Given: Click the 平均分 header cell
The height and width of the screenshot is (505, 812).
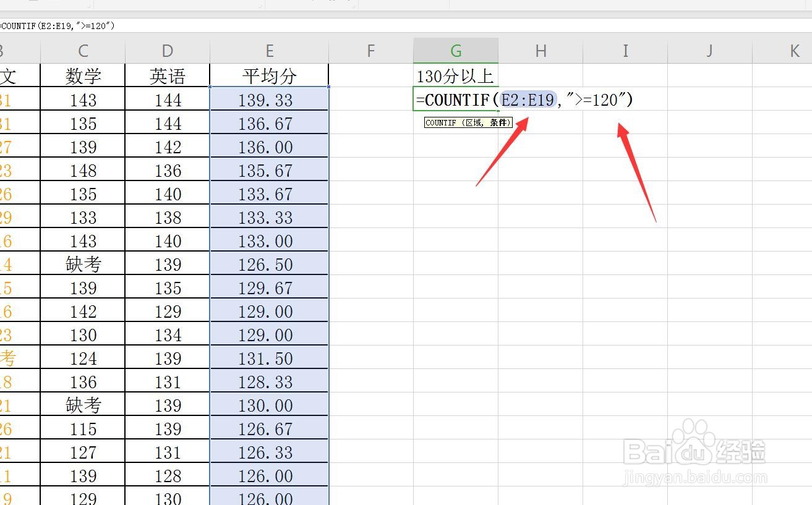Looking at the screenshot, I should click(269, 75).
